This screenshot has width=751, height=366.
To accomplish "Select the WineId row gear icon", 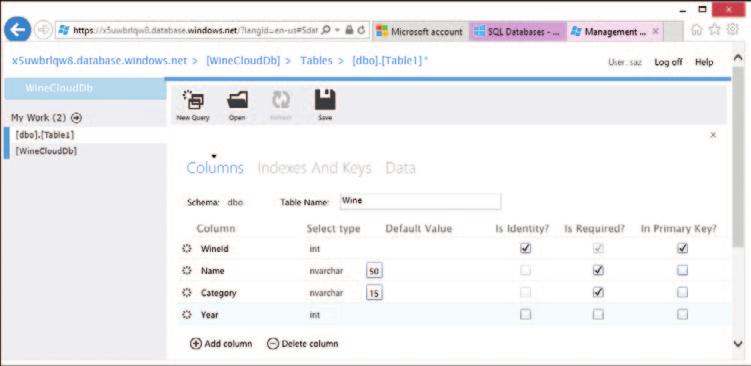I will pos(187,249).
